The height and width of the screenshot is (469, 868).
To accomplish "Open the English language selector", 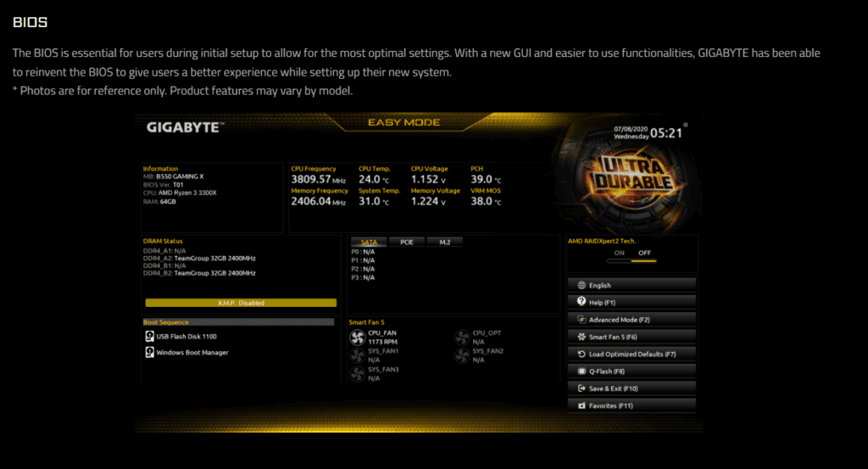I will click(x=632, y=285).
